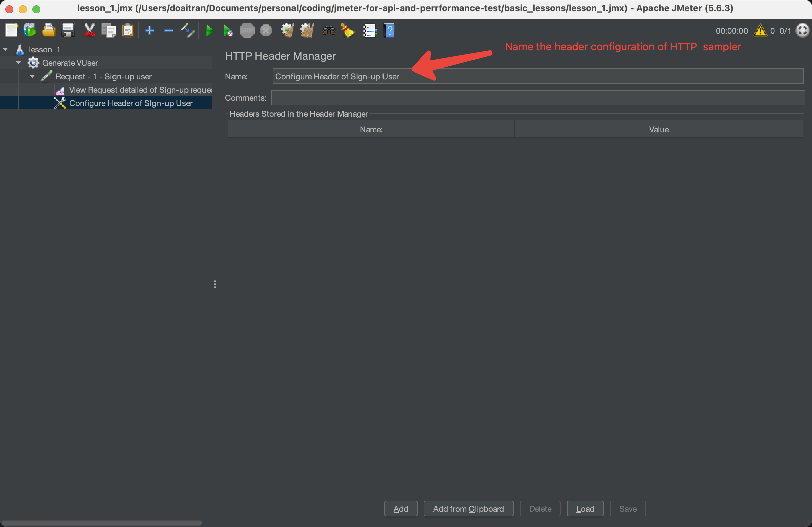Click the Name: column header

pos(371,129)
